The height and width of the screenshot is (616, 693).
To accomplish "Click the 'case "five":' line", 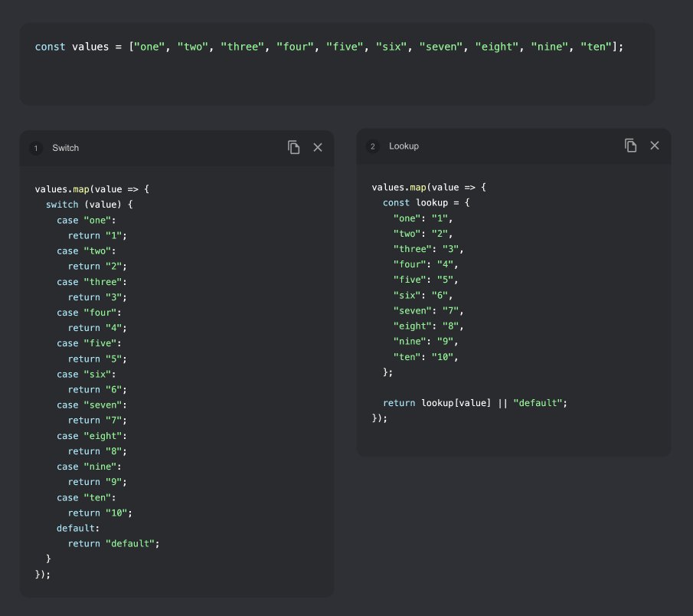I will [x=89, y=343].
